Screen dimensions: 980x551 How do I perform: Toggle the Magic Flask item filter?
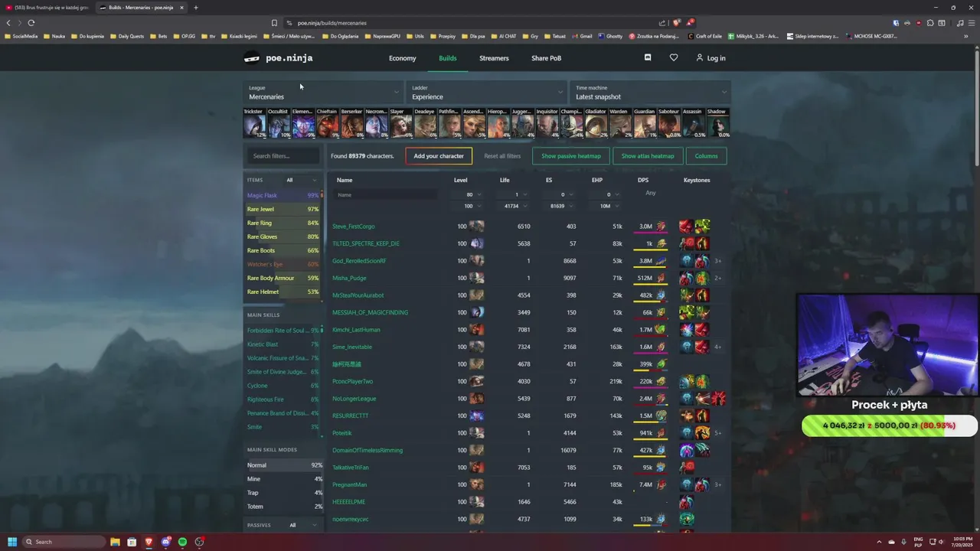(283, 196)
